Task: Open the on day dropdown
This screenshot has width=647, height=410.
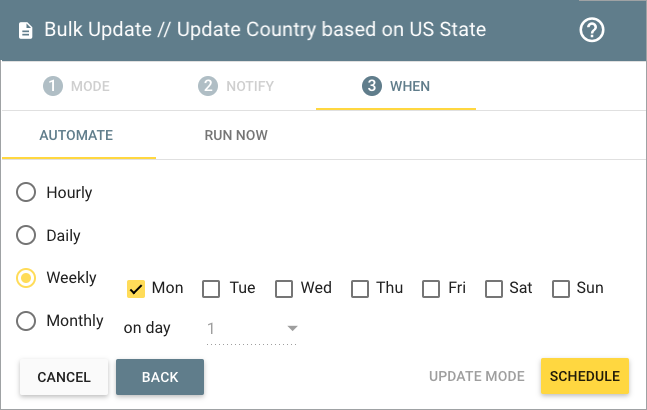Action: click(x=252, y=328)
